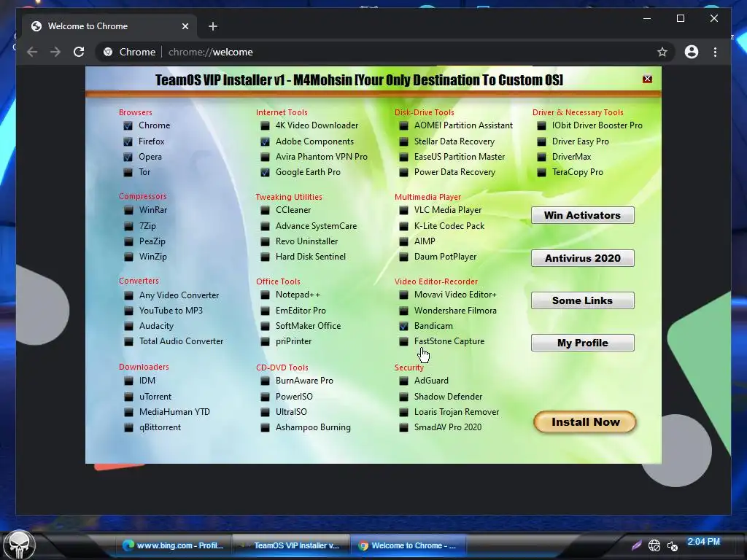Check the uTorrent checkbox
Image resolution: width=747 pixels, height=560 pixels.
[x=128, y=397]
